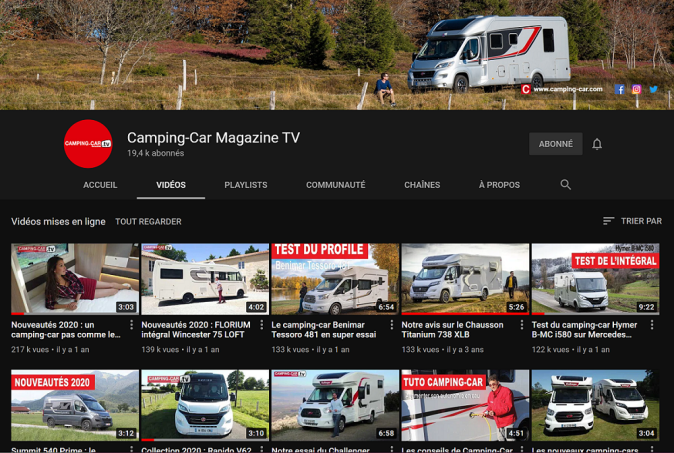This screenshot has height=453, width=674.
Task: Click the Camping-Car Magazine TV channel avatar
Action: 88,144
